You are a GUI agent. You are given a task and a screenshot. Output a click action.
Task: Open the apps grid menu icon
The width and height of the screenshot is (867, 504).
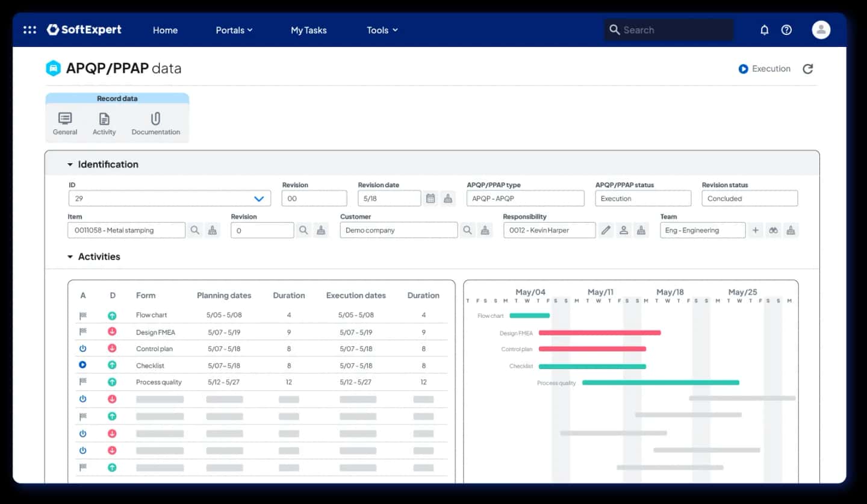point(30,30)
